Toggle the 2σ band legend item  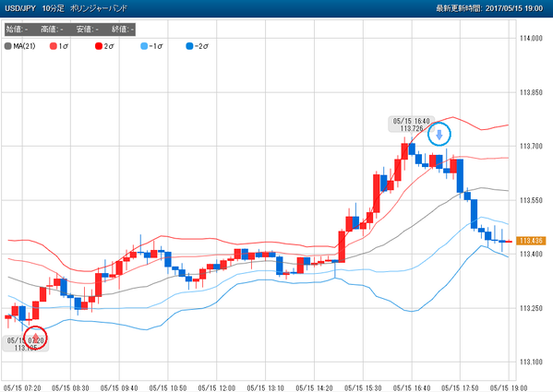[104, 46]
